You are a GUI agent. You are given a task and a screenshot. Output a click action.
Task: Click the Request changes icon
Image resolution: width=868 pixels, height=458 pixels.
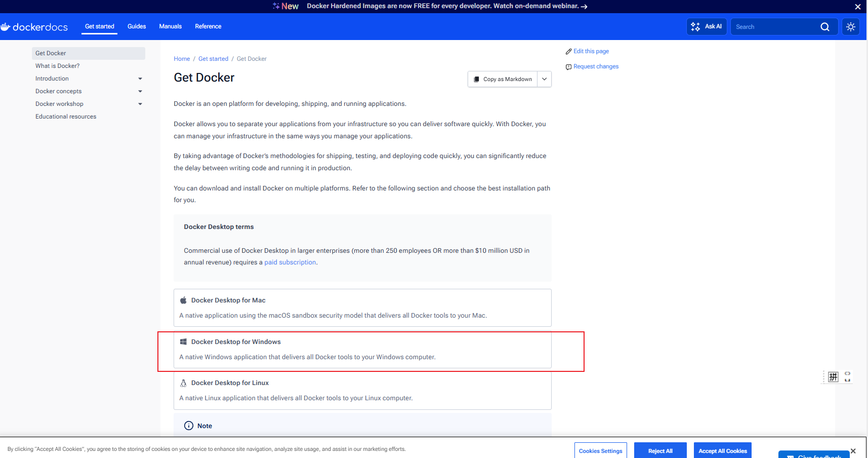(x=569, y=67)
